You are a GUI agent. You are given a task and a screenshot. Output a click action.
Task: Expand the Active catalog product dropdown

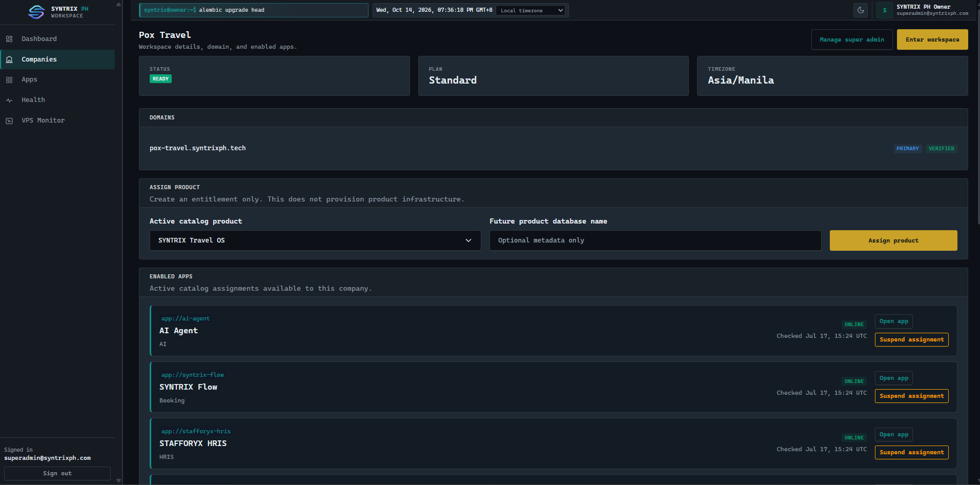315,240
